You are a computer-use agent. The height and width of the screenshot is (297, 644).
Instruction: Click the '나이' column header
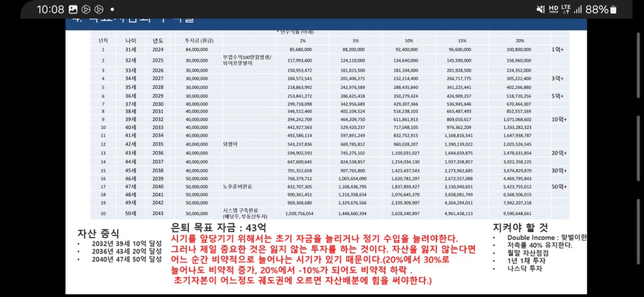tap(131, 40)
